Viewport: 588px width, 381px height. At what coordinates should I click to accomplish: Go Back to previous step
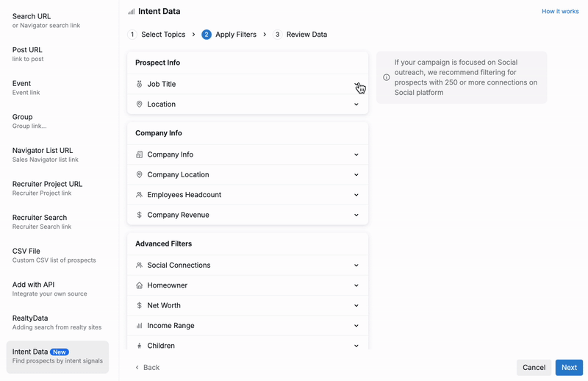(148, 368)
